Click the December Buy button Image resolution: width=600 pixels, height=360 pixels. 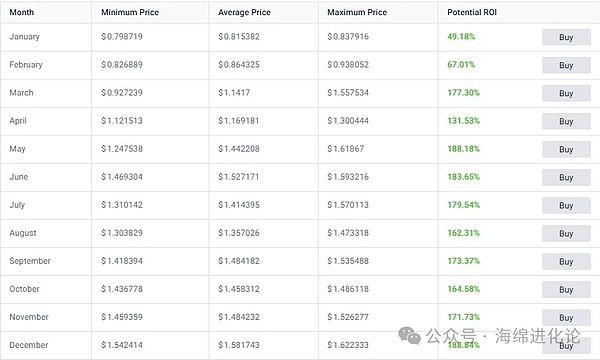point(566,345)
